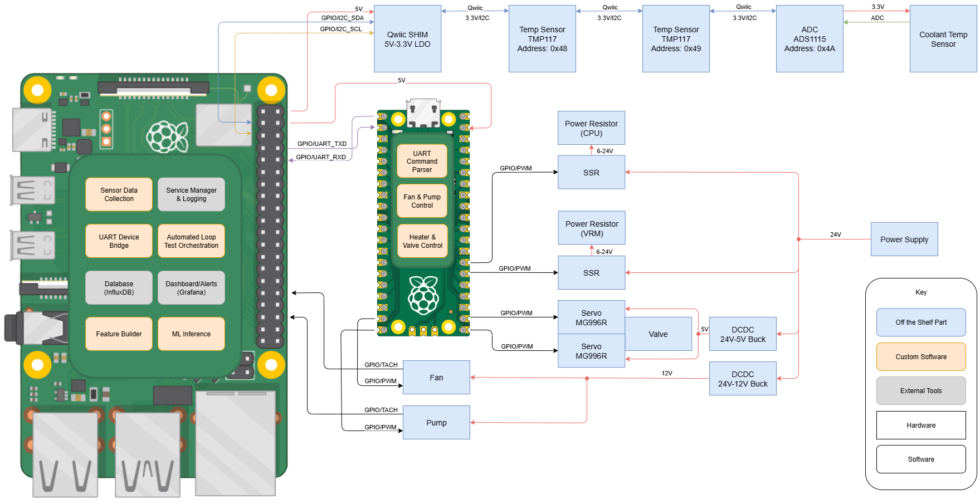The width and height of the screenshot is (980, 504).
Task: Click the Dashboard/Alerts (Grafana) block
Action: point(191,288)
